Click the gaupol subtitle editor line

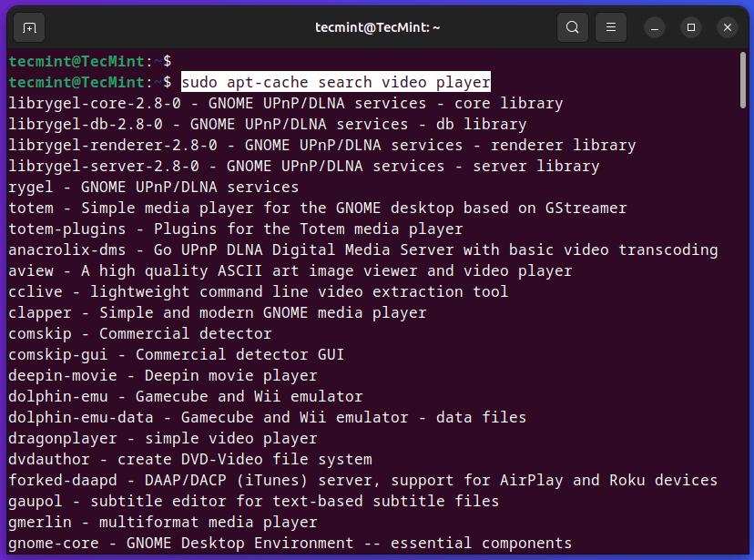pyautogui.click(x=253, y=501)
